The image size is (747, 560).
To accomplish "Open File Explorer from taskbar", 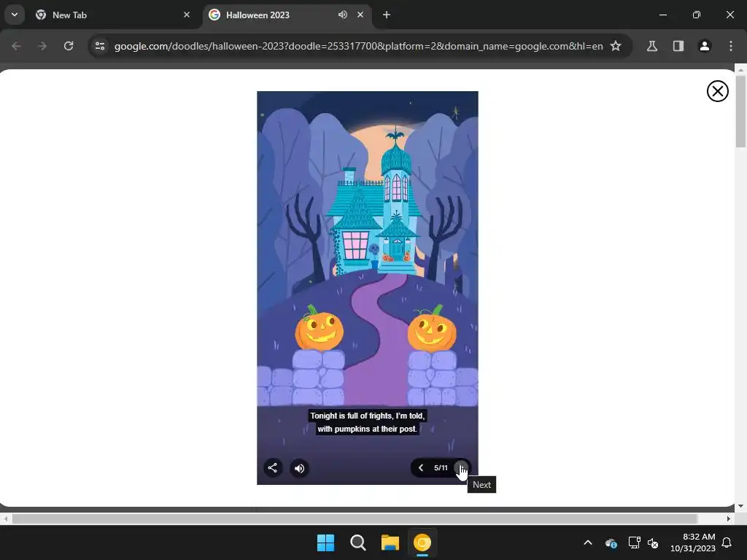I will [390, 542].
